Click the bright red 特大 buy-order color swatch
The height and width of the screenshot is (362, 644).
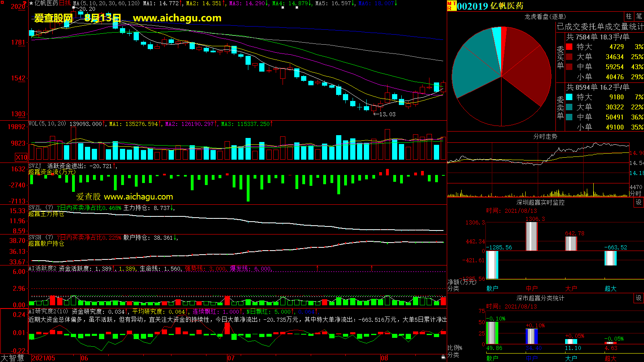pyautogui.click(x=569, y=47)
